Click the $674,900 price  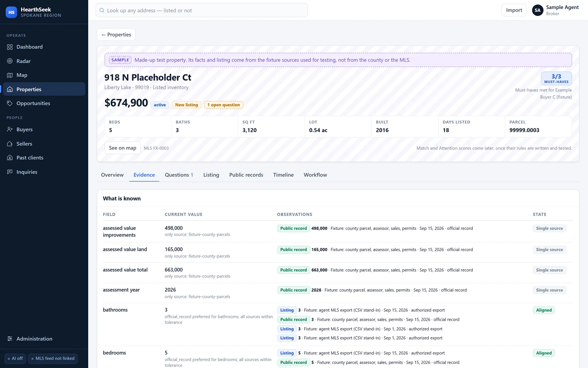[x=126, y=103]
